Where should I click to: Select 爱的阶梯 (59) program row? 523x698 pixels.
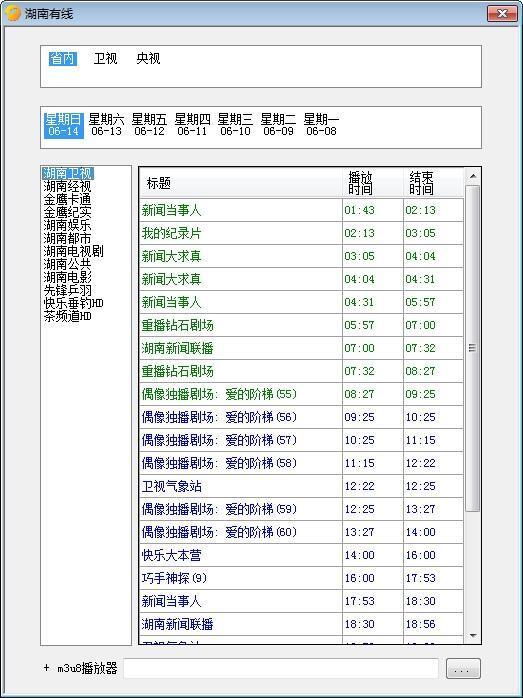(x=301, y=509)
